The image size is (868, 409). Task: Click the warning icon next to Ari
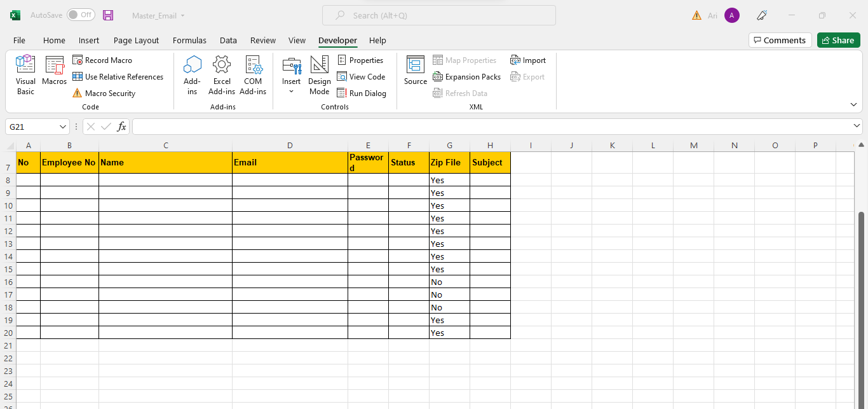click(697, 15)
